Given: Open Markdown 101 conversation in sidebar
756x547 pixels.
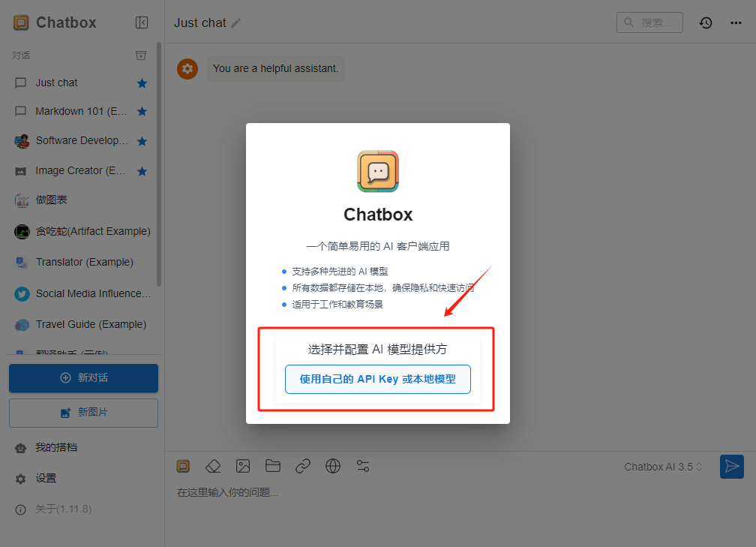Looking at the screenshot, I should click(x=81, y=111).
